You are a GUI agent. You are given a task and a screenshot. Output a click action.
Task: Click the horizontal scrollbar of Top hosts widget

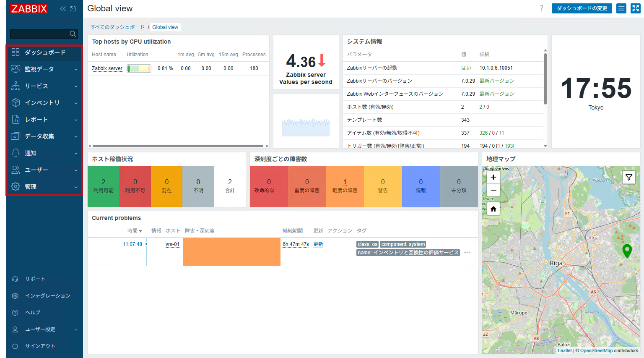click(178, 146)
